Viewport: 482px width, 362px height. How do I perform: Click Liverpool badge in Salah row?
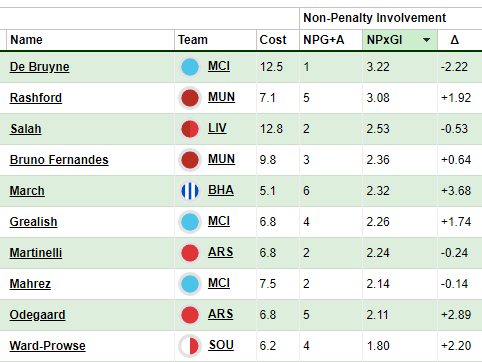[190, 129]
